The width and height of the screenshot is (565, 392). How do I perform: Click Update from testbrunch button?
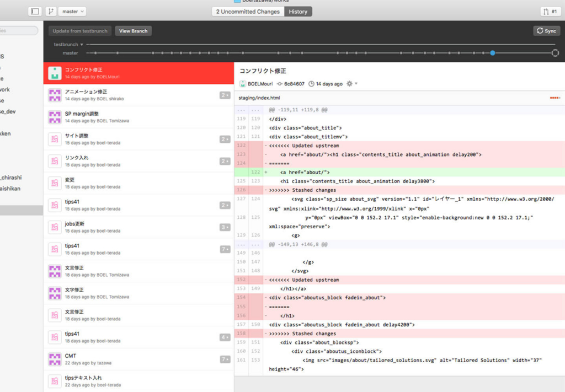point(80,31)
